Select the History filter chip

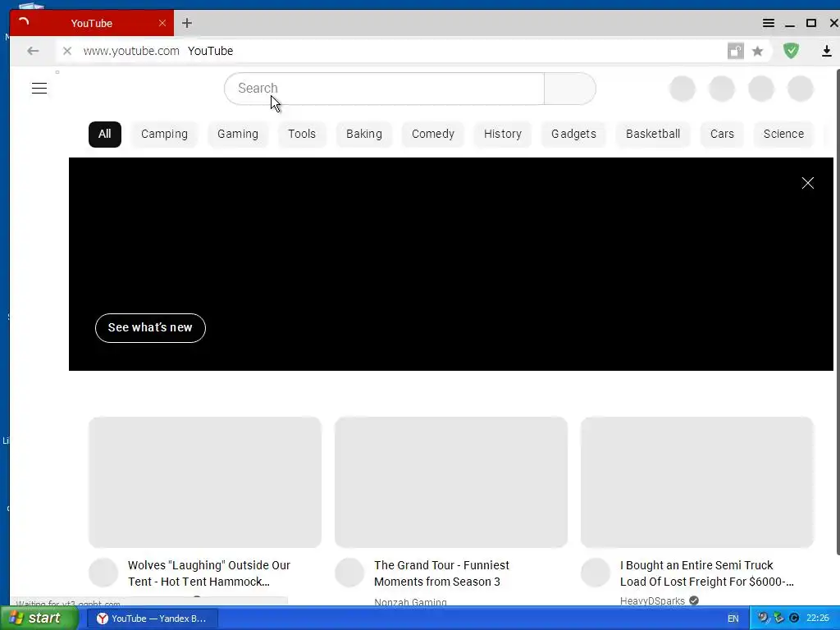503,134
